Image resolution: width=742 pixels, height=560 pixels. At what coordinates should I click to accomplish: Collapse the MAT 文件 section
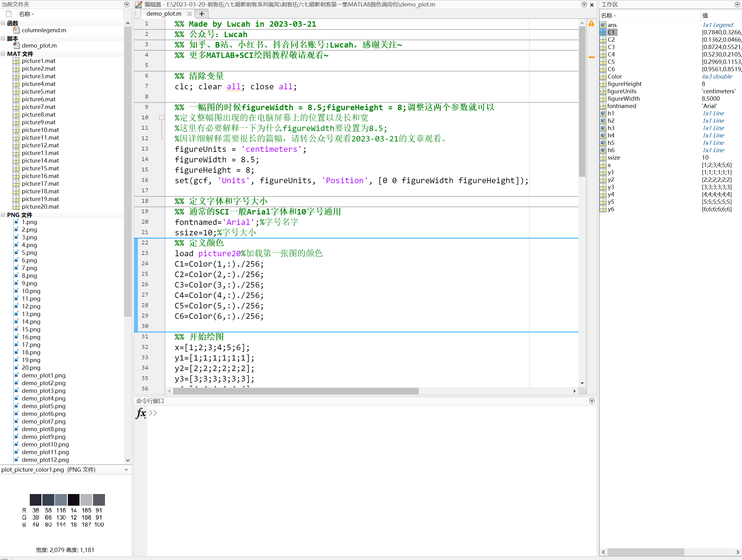coord(3,53)
